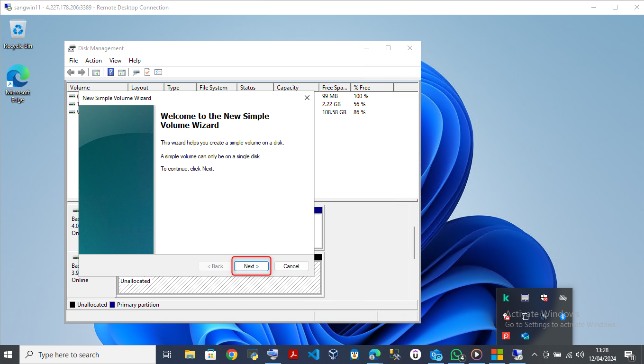
Task: Click the vertical scrollbar in Disk Management
Action: point(414,243)
